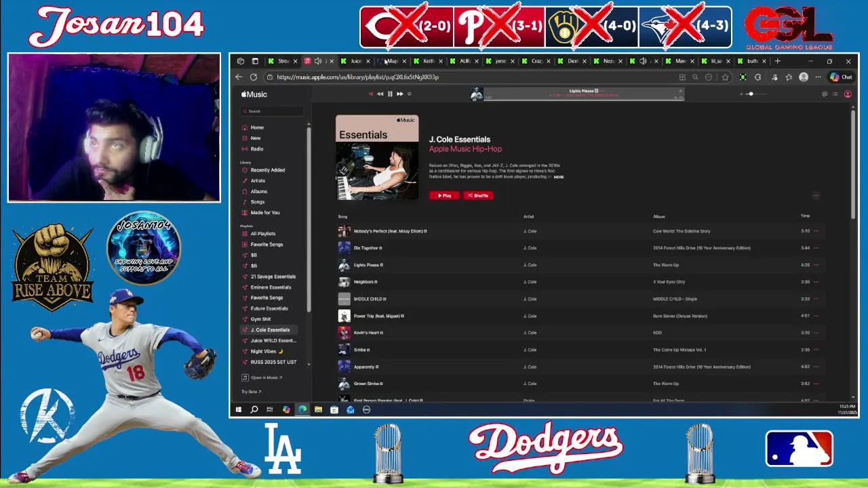The height and width of the screenshot is (488, 868).
Task: Open the Copilot Chat button
Action: pos(842,77)
